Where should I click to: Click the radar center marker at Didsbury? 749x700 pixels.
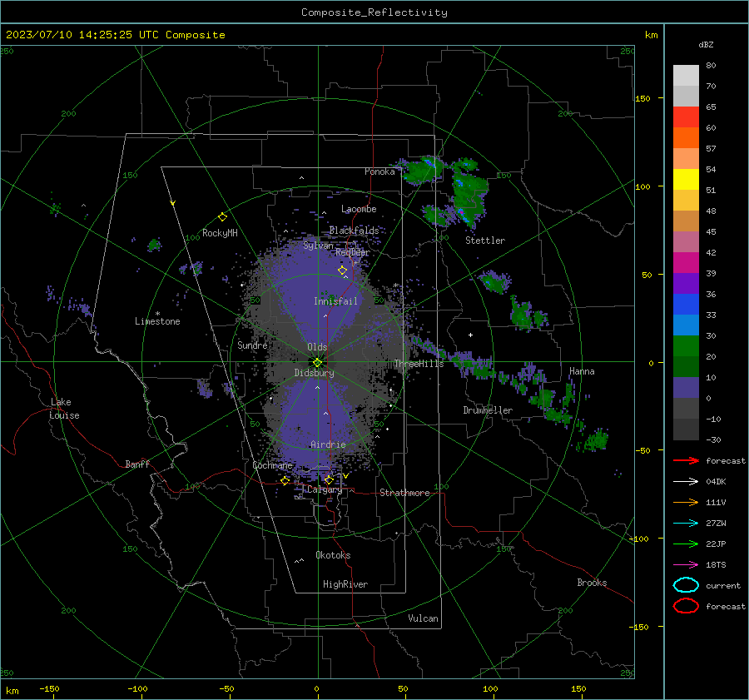318,362
